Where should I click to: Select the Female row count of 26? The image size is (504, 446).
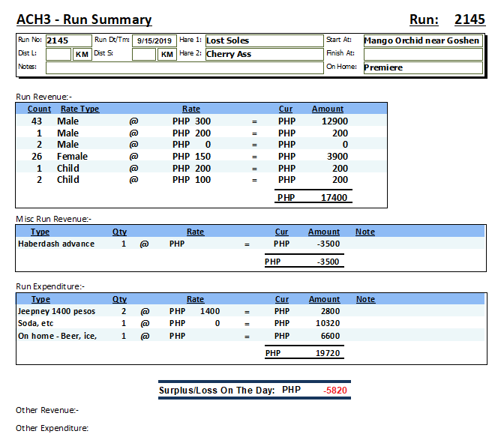[37, 156]
